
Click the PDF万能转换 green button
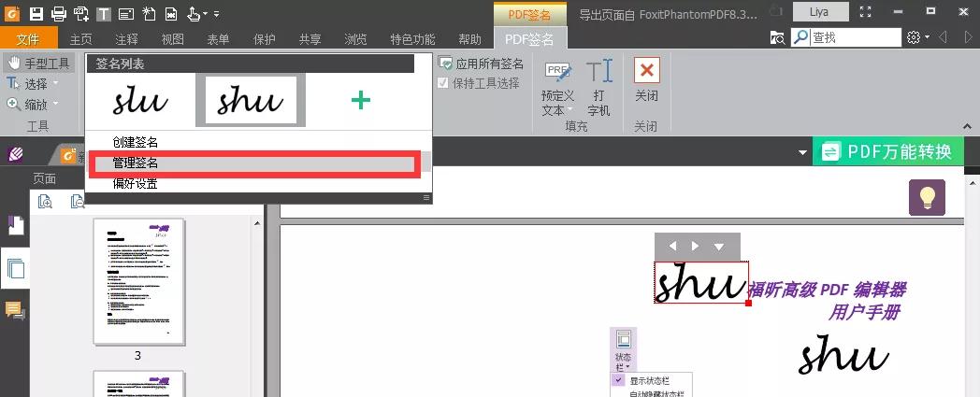click(888, 151)
